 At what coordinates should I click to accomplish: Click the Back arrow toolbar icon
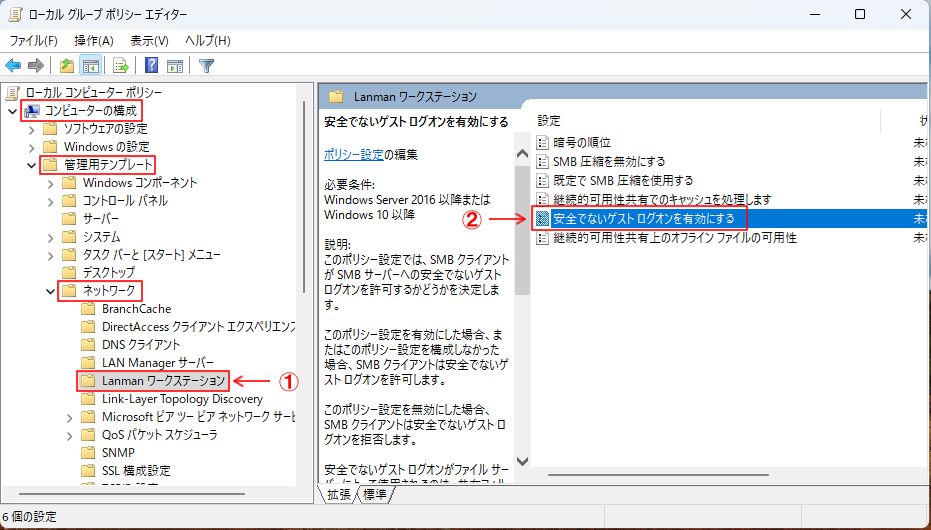[13, 65]
